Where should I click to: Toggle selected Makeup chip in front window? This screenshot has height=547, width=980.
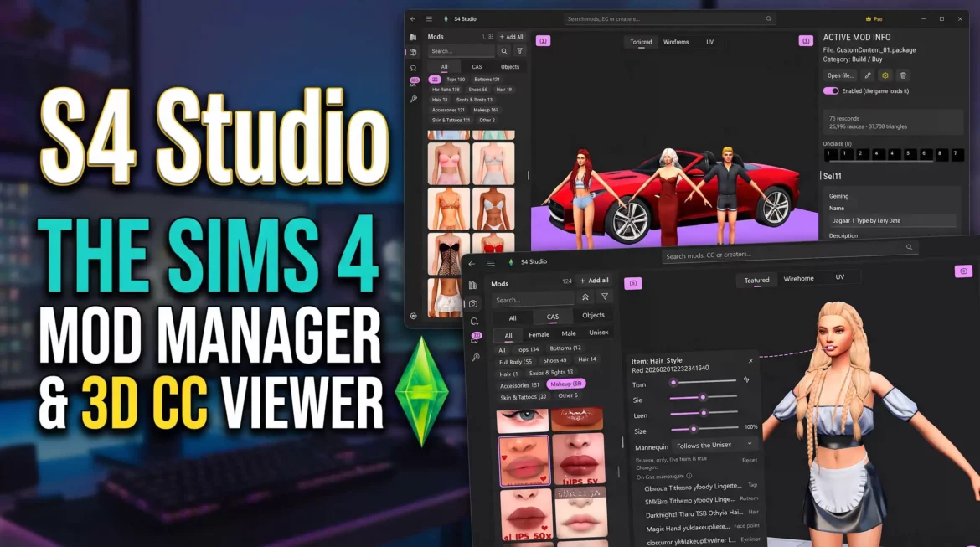pyautogui.click(x=565, y=384)
